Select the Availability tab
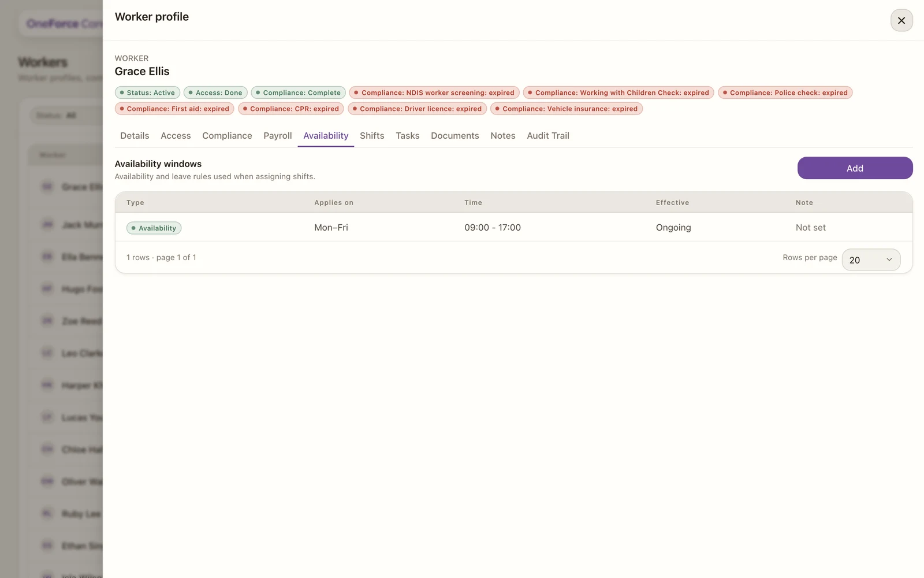The image size is (924, 578). 326,135
